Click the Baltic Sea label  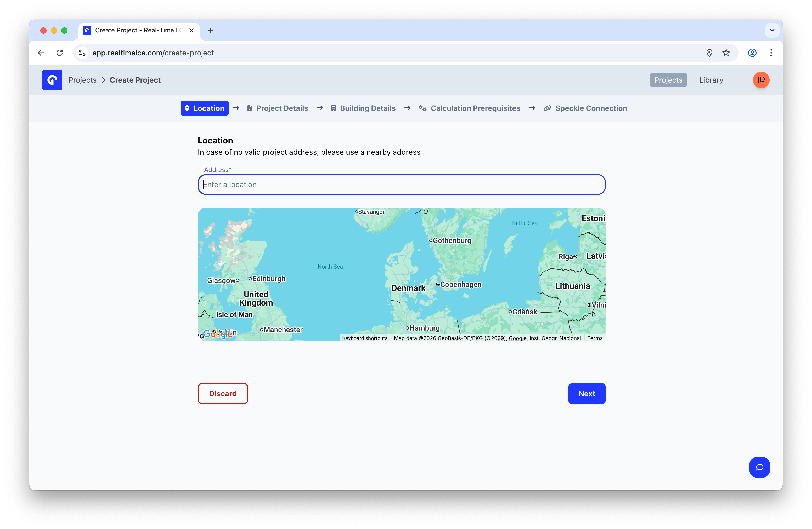coord(525,223)
